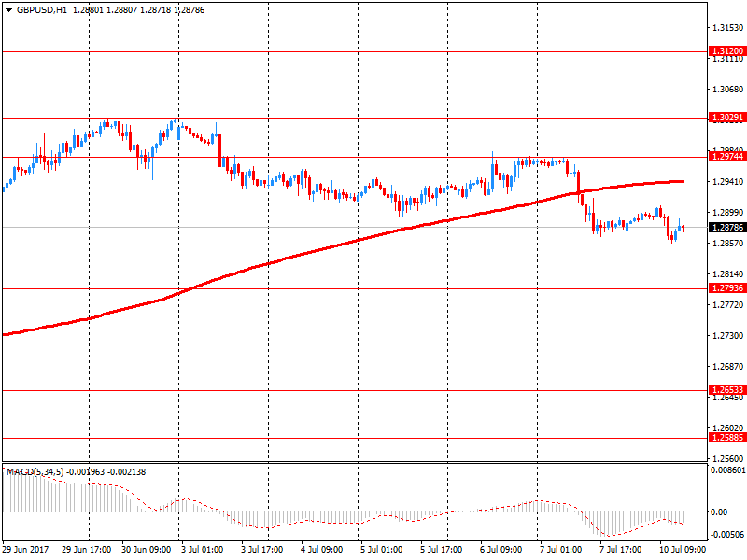Select the 1.30291 horizontal line price label
This screenshot has width=747, height=560.
(727, 118)
